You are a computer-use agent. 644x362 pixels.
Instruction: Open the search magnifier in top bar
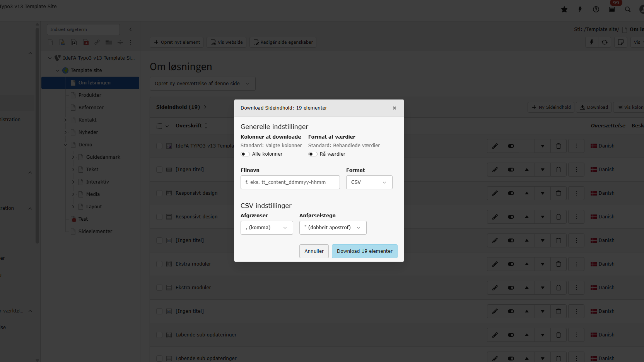coord(628,9)
